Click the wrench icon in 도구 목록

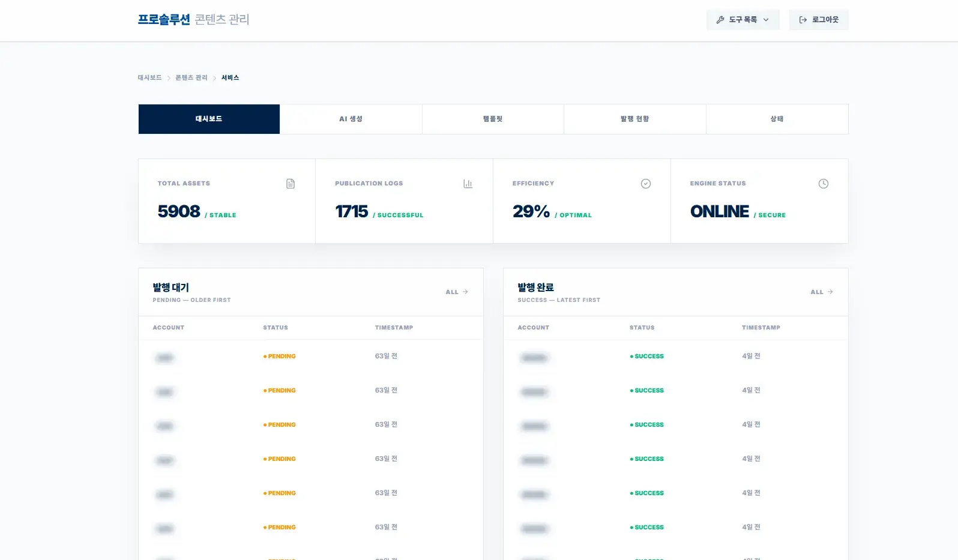[x=720, y=20]
